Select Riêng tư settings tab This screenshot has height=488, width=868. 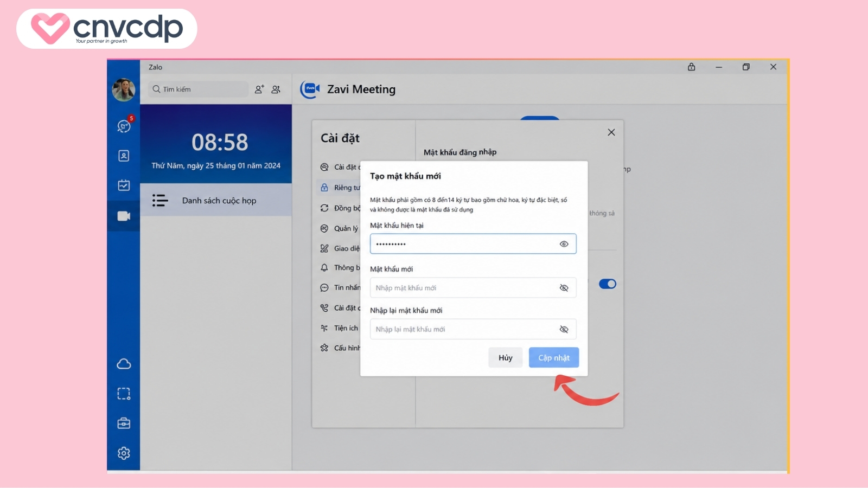(340, 188)
